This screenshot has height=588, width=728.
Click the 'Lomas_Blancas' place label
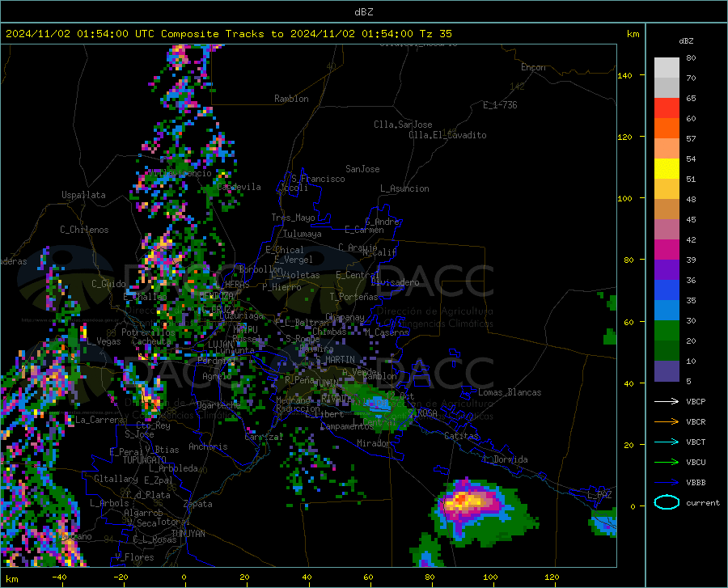510,392
